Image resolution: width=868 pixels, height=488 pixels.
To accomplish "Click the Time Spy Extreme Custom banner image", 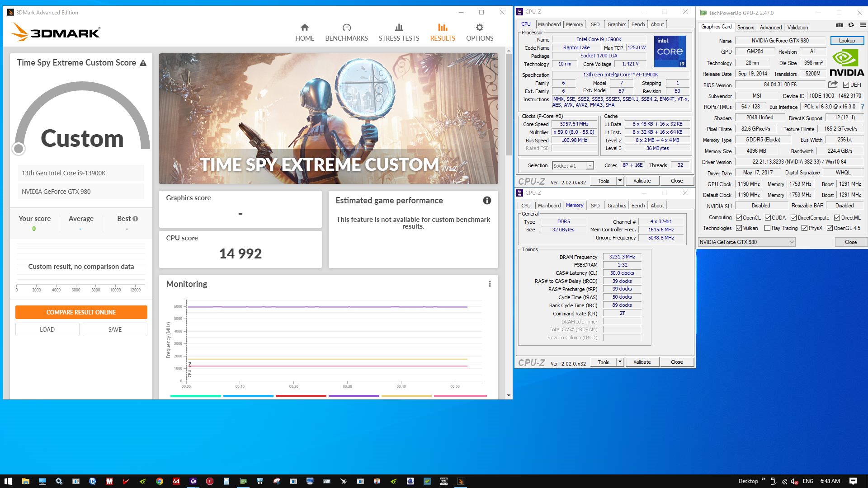I will click(x=329, y=118).
